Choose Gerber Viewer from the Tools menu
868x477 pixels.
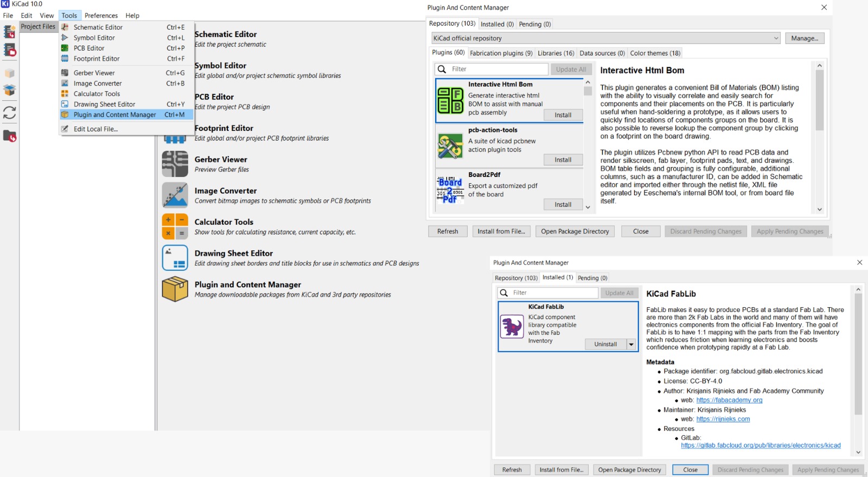[126, 73]
